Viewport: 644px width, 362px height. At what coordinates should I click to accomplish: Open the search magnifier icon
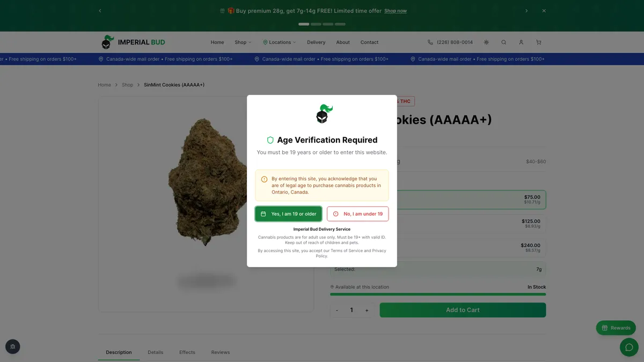tap(503, 42)
